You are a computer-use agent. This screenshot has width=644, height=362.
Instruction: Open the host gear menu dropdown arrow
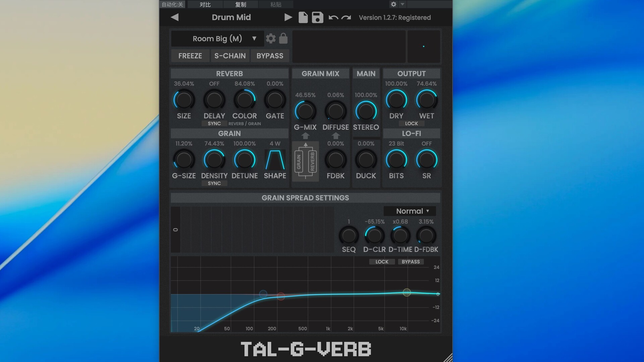(x=402, y=4)
